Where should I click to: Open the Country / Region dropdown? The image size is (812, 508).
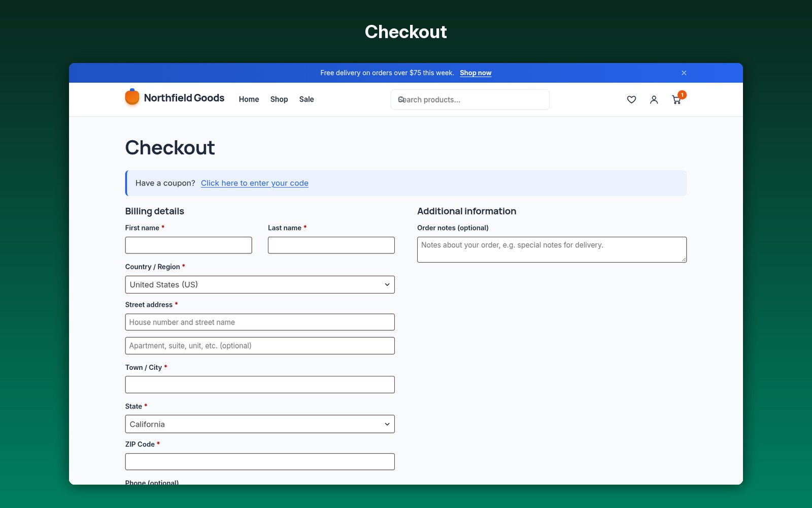tap(260, 284)
